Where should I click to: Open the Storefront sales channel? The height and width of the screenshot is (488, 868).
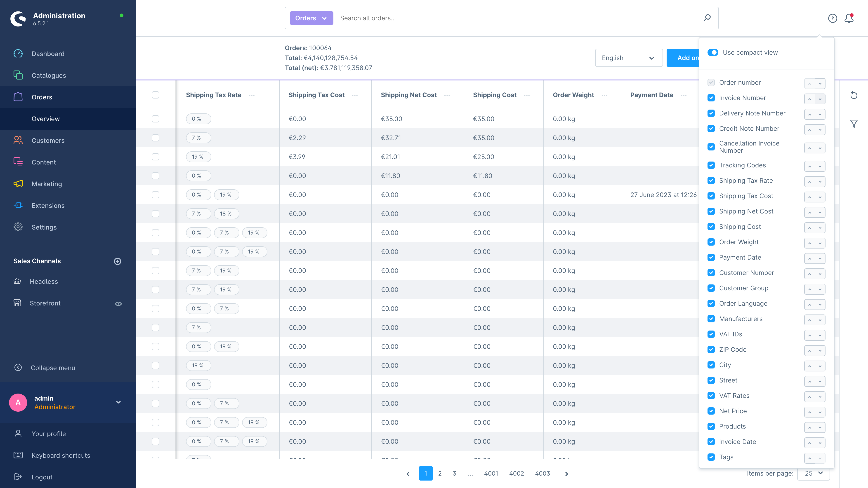[x=45, y=303]
